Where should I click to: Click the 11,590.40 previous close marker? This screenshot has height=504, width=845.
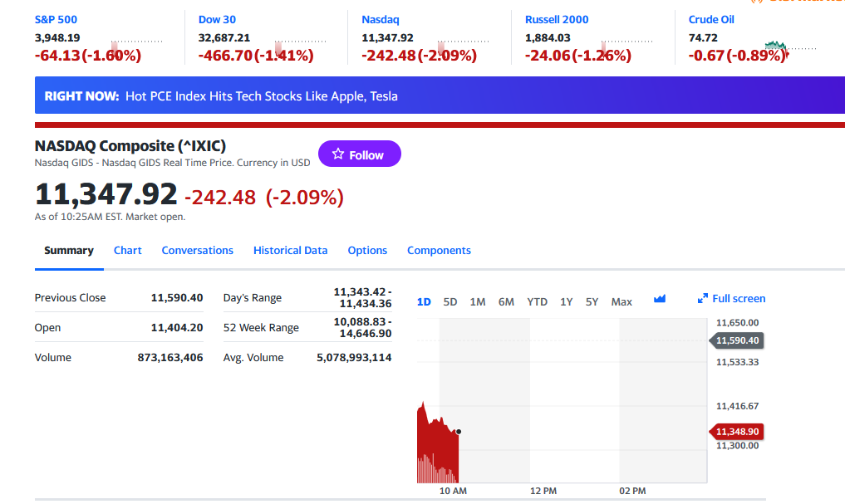pos(737,340)
